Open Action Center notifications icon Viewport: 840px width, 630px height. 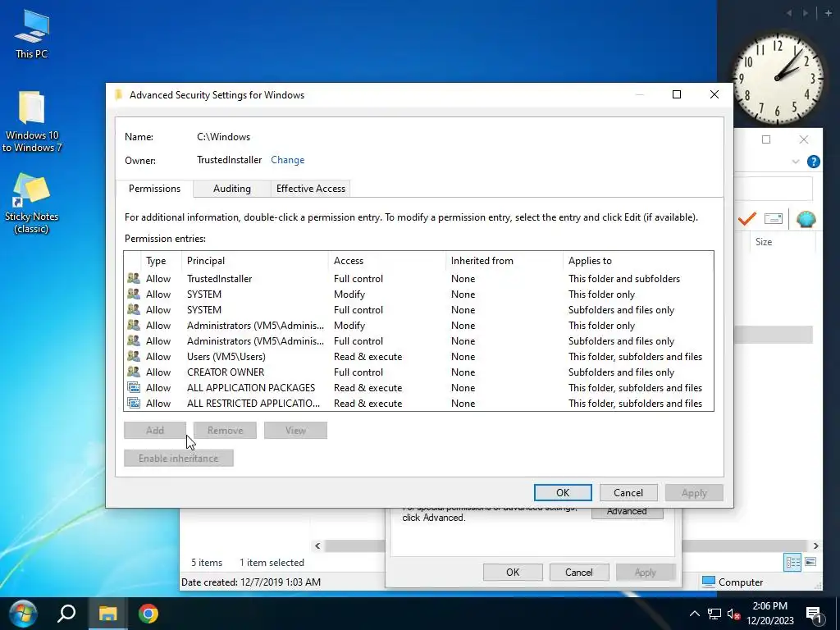pyautogui.click(x=814, y=614)
